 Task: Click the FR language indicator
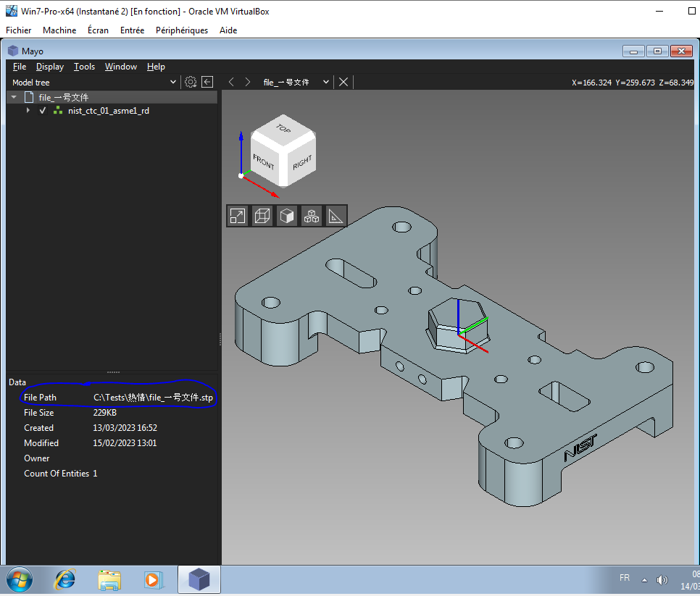click(625, 578)
